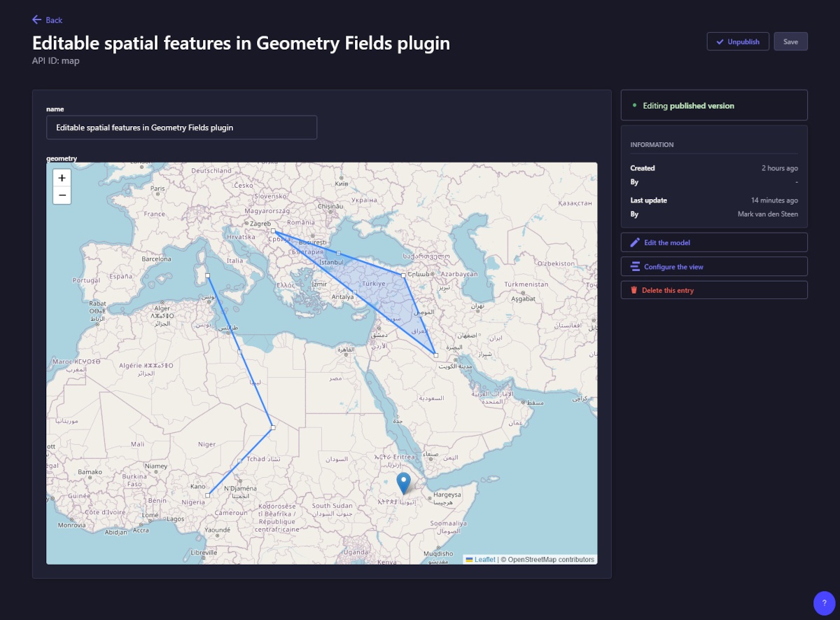Click the Save button
This screenshot has width=840, height=620.
[790, 41]
